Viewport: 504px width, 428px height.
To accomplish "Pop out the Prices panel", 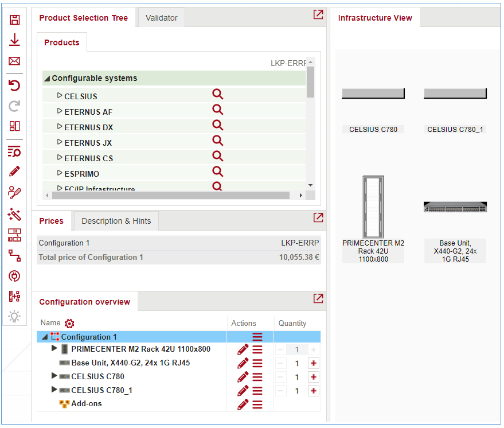I will (318, 217).
